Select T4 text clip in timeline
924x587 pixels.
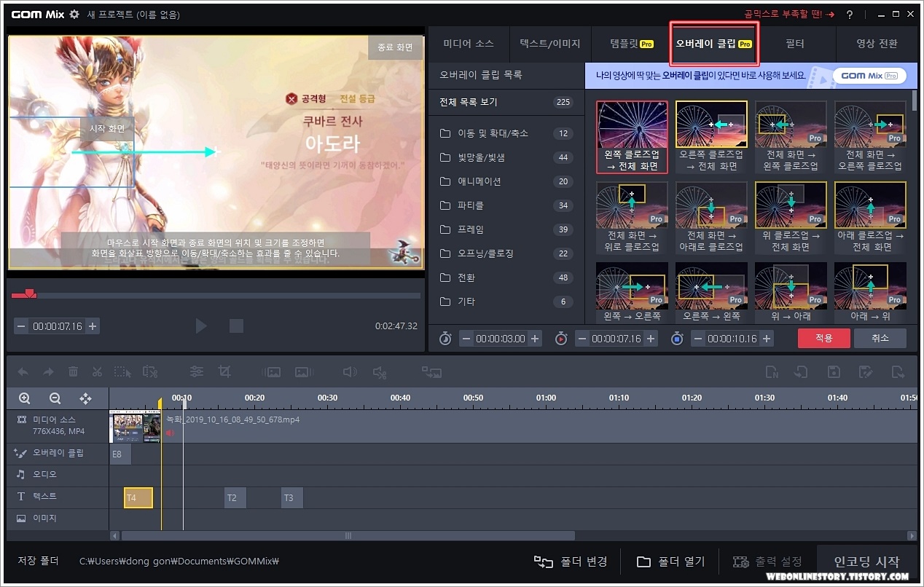tap(138, 497)
